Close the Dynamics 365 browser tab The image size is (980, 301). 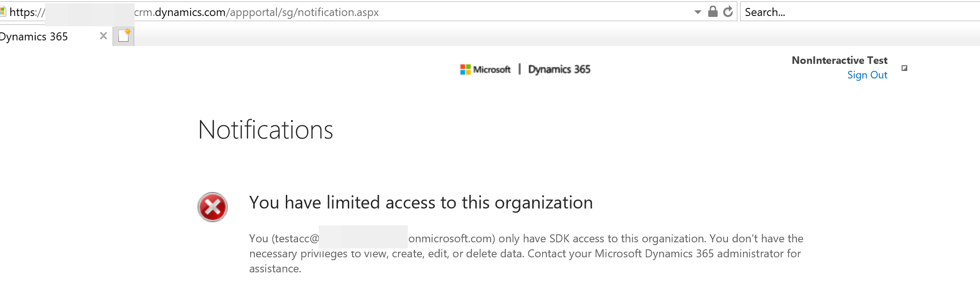click(x=103, y=36)
